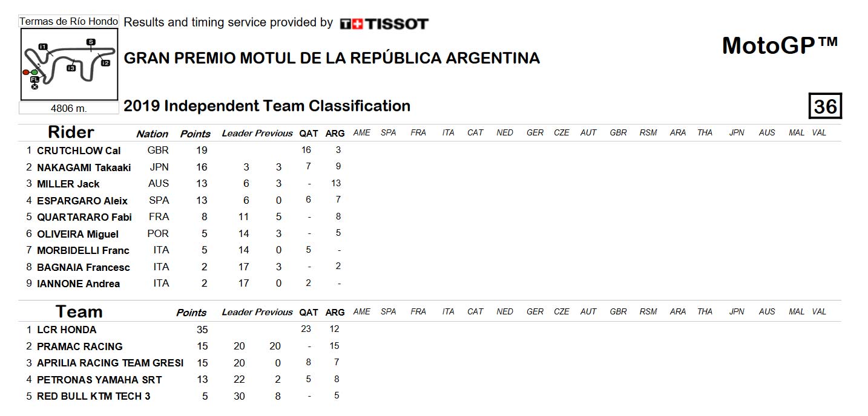The height and width of the screenshot is (416, 868).
Task: Click the 4806 m. track length box
Action: coord(69,108)
